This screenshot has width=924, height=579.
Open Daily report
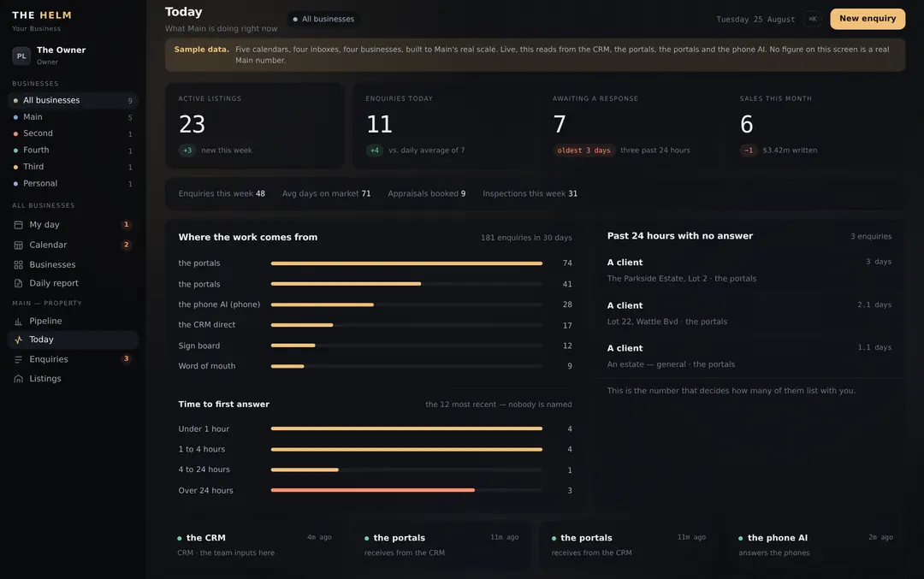click(x=73, y=283)
